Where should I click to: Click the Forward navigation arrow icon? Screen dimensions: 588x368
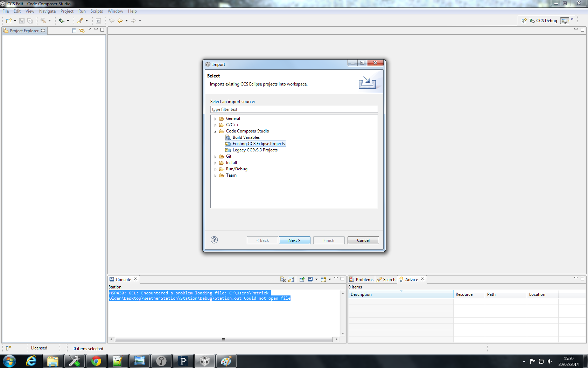(133, 21)
